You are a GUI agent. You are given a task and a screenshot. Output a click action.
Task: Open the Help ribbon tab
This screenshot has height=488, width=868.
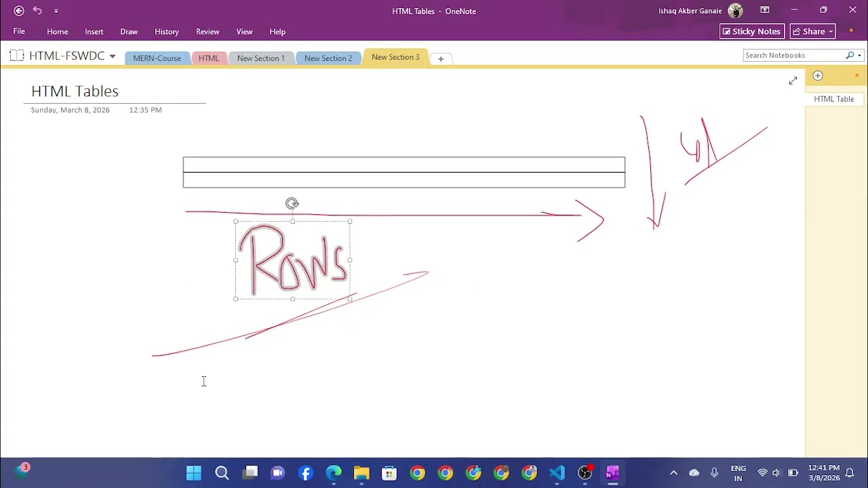277,32
